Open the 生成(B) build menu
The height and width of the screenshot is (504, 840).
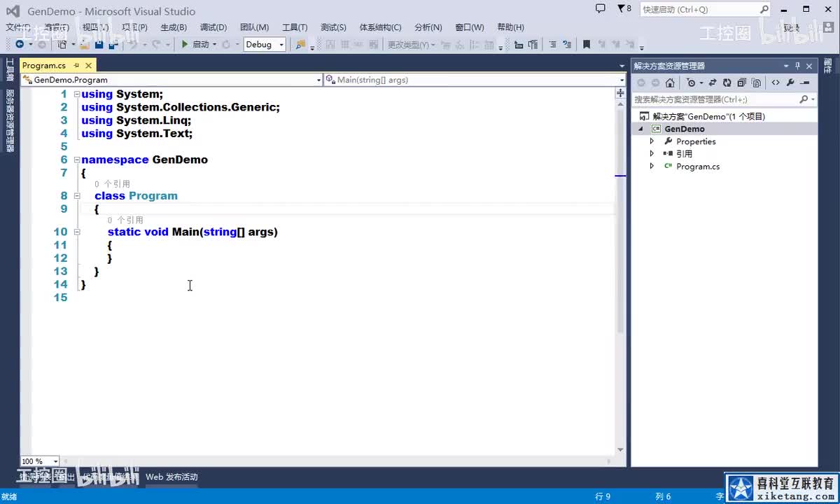pyautogui.click(x=174, y=27)
